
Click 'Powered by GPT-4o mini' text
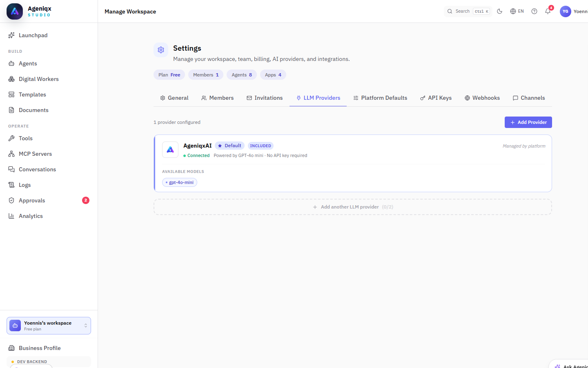pos(238,155)
